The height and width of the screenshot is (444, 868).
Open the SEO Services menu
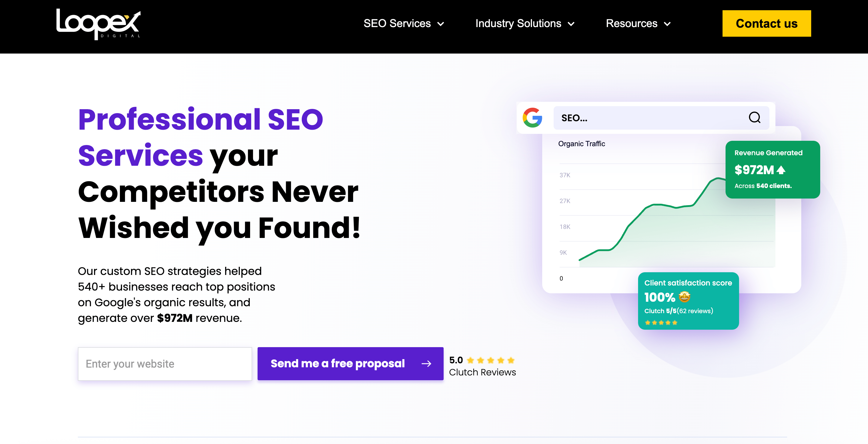click(397, 23)
